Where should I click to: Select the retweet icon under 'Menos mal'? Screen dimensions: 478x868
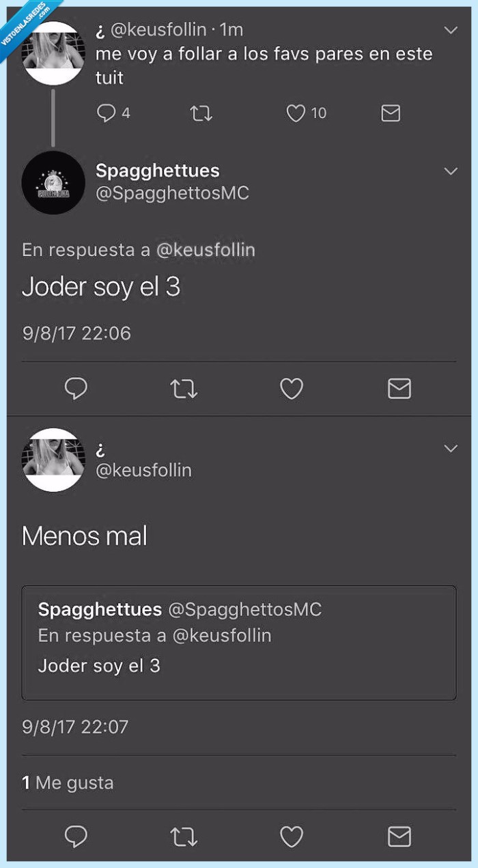[184, 835]
